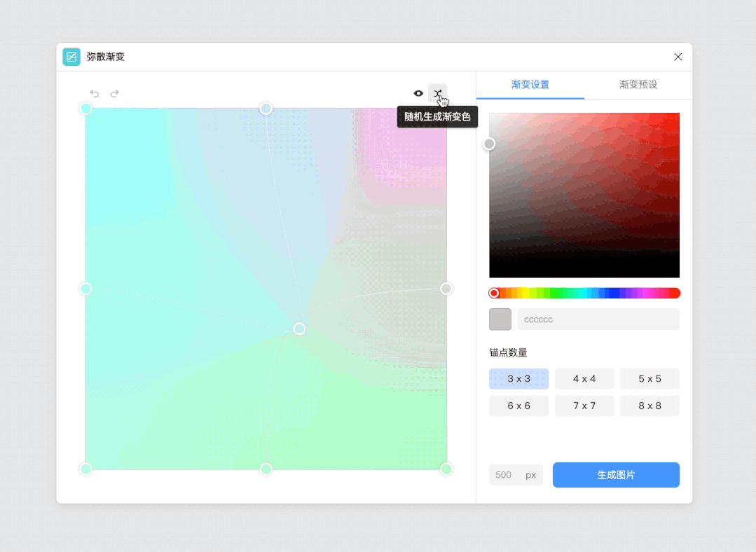The height and width of the screenshot is (552, 756).
Task: Select the center anchor point on canvas
Action: (x=299, y=329)
